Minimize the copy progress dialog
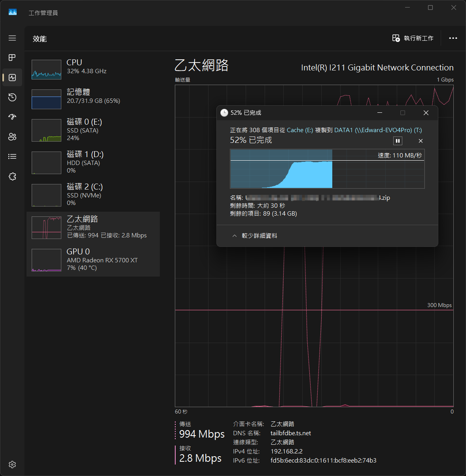 (380, 113)
